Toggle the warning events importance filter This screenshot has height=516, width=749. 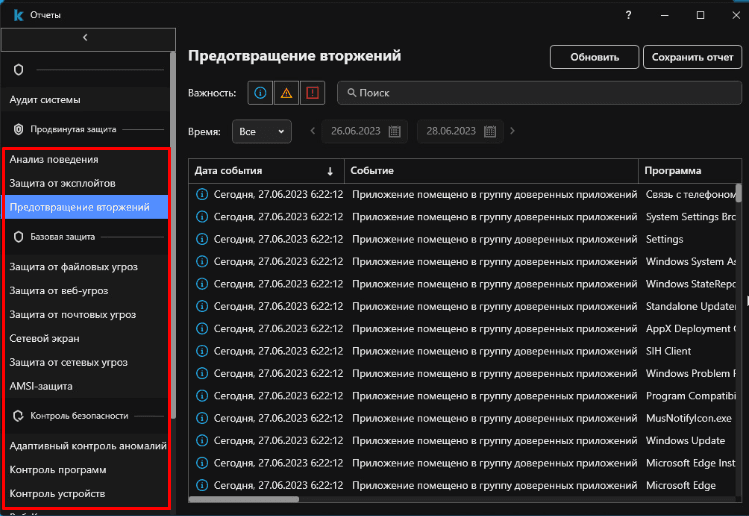pyautogui.click(x=286, y=93)
